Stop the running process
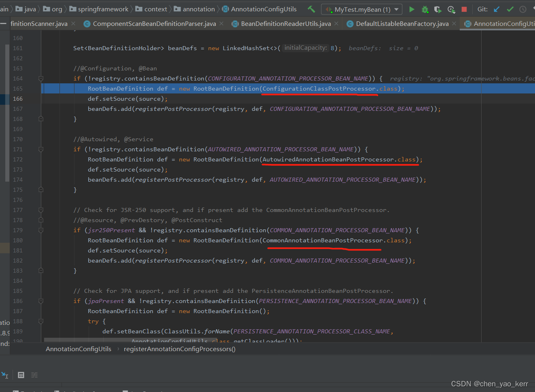Screen dimensions: 535x392 (464, 9)
